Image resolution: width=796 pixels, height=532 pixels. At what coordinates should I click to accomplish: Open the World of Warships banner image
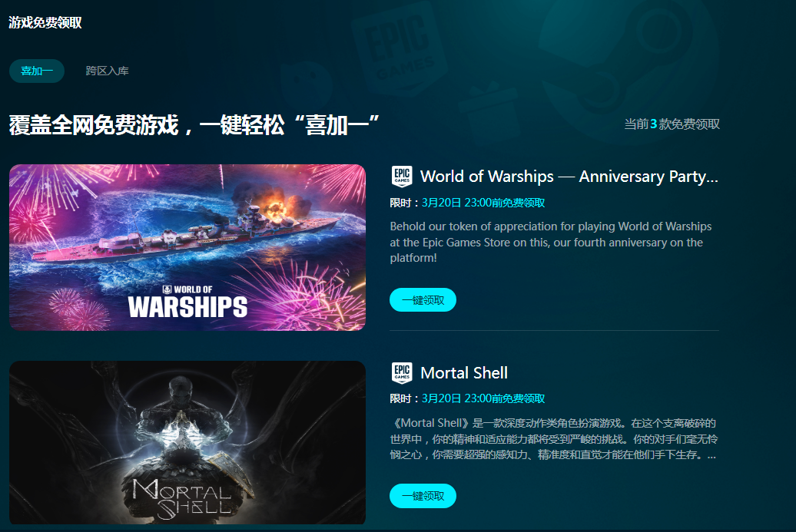point(187,247)
